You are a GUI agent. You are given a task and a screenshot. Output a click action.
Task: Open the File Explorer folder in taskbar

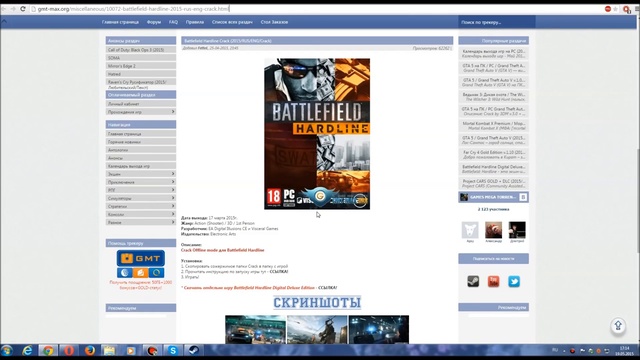[x=110, y=350]
